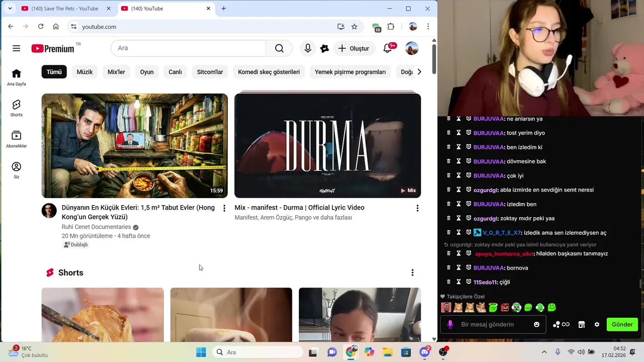This screenshot has height=362, width=644.
Task: Delete ozgurdgl's 'abla izmirde' message with trash icon
Action: point(449,190)
